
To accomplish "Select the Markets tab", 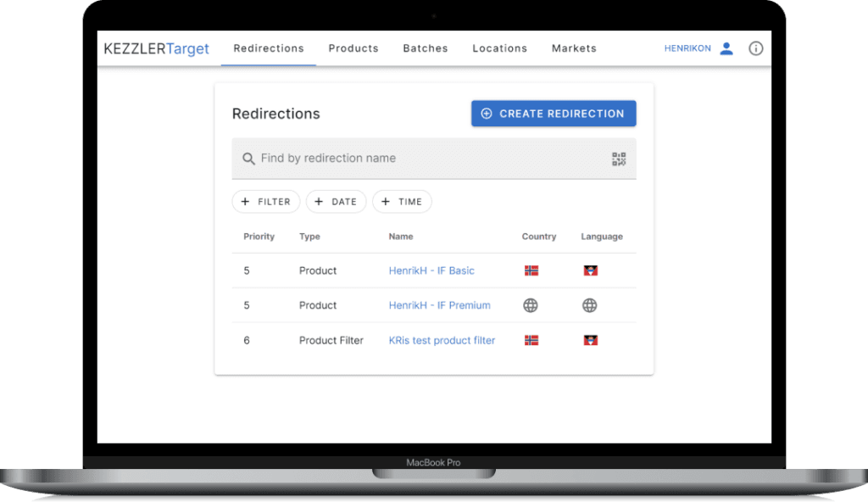I will pos(574,48).
